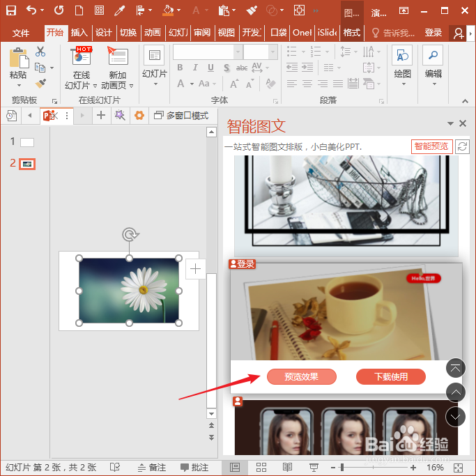Switch to the 切换 Transitions tab
The height and width of the screenshot is (476, 476).
tap(128, 33)
